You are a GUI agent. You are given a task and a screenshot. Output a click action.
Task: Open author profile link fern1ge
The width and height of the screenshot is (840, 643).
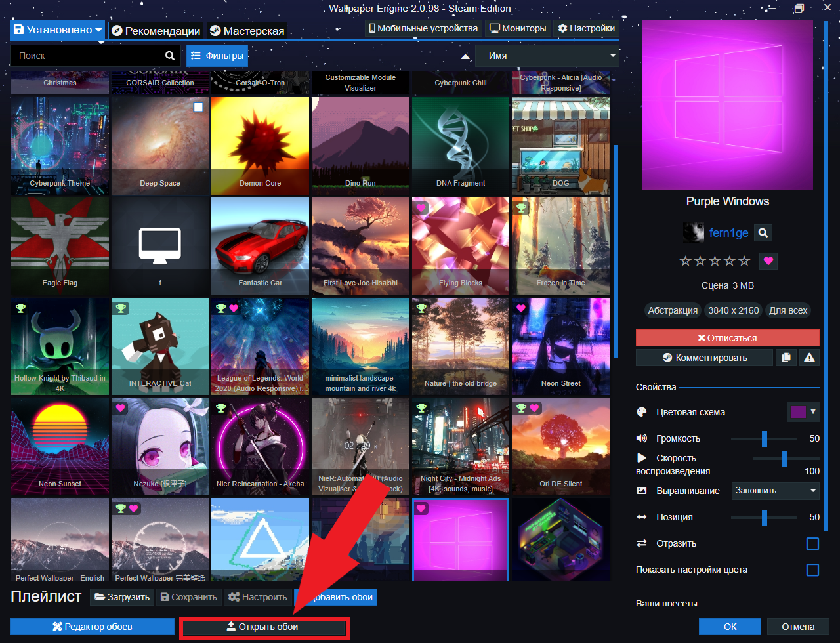tap(728, 233)
